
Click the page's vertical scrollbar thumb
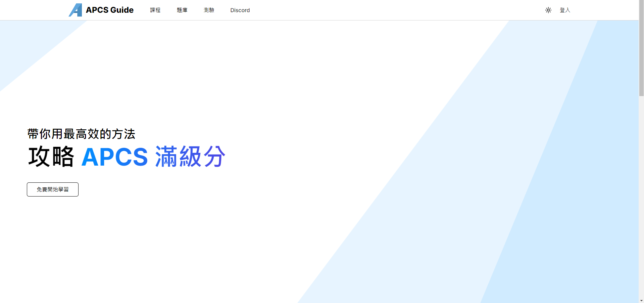pos(641,48)
